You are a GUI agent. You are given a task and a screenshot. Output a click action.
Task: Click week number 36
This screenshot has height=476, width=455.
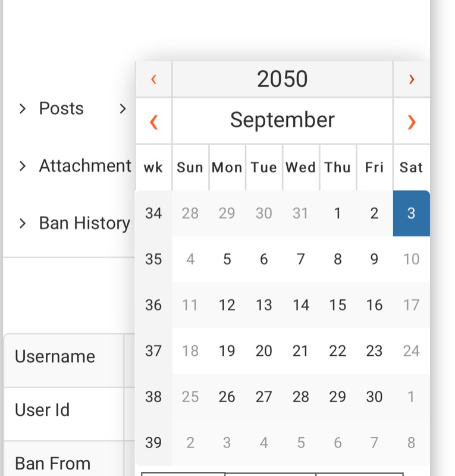(x=153, y=305)
